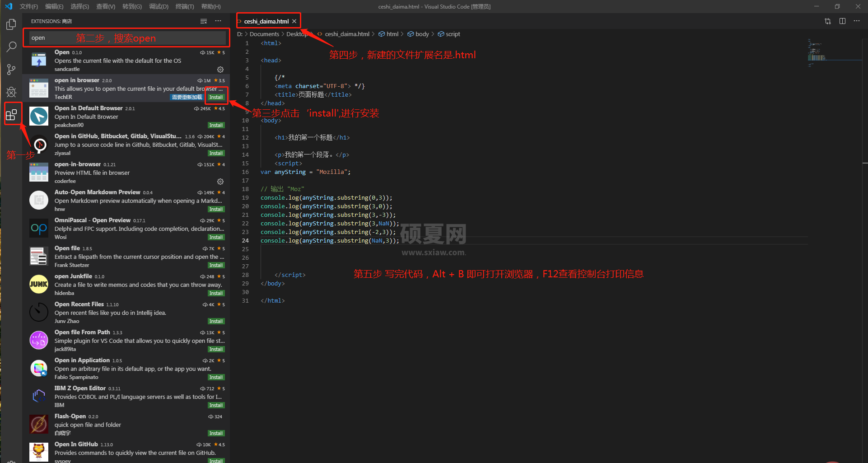Click the 需要重新加载 reload button
Screen dimensions: 868x463
tap(187, 97)
